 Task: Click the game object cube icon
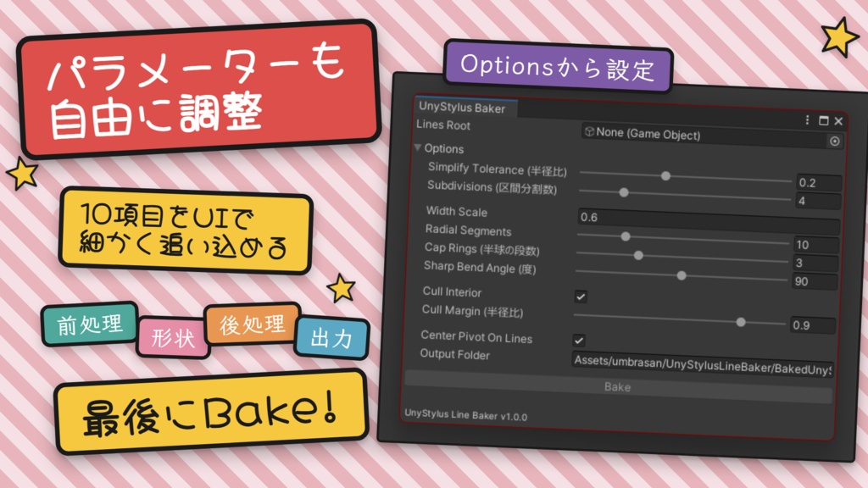(x=590, y=131)
